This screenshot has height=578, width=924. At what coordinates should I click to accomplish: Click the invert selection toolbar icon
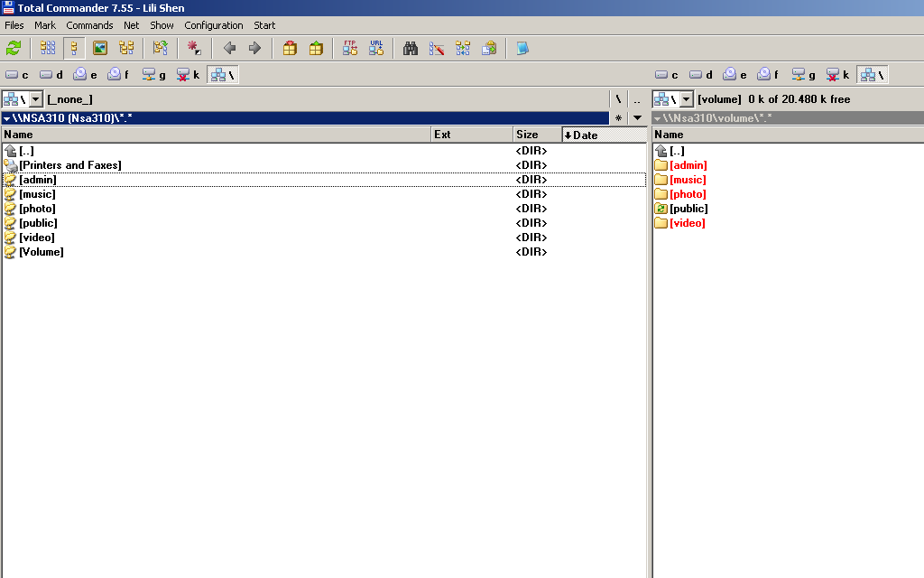[x=161, y=49]
